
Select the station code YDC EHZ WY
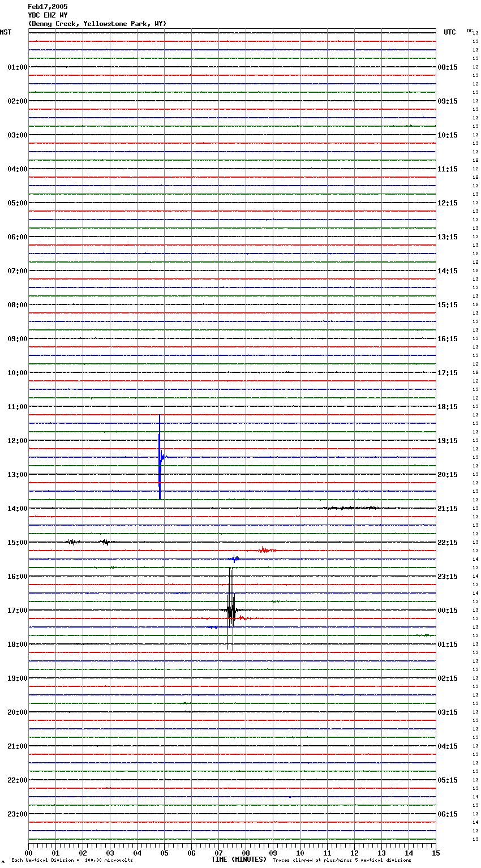(48, 15)
